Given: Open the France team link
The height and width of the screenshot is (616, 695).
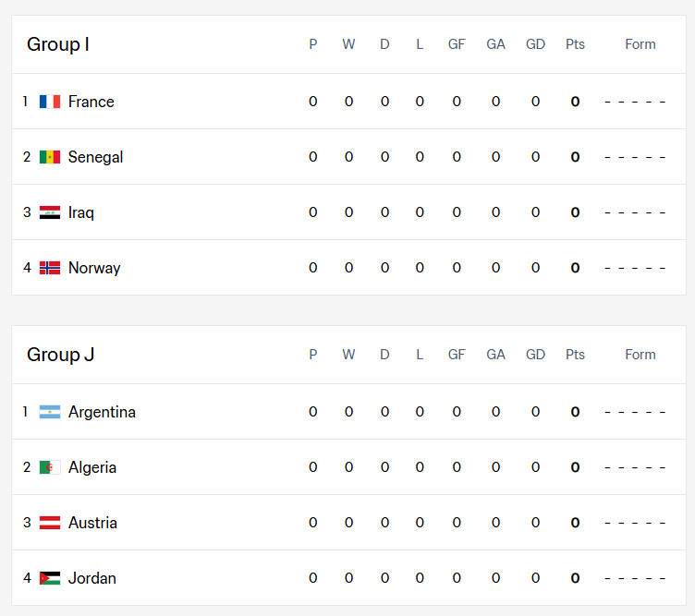Looking at the screenshot, I should [x=91, y=102].
